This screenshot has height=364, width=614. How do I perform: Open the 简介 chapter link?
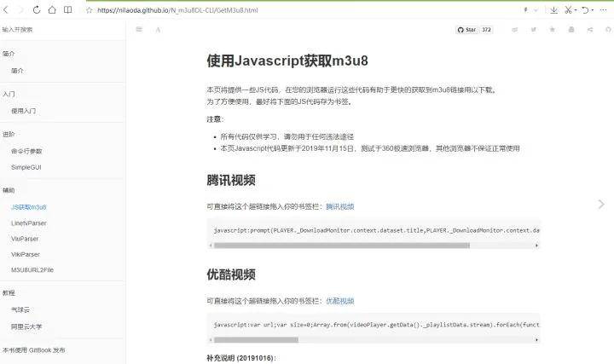(17, 71)
